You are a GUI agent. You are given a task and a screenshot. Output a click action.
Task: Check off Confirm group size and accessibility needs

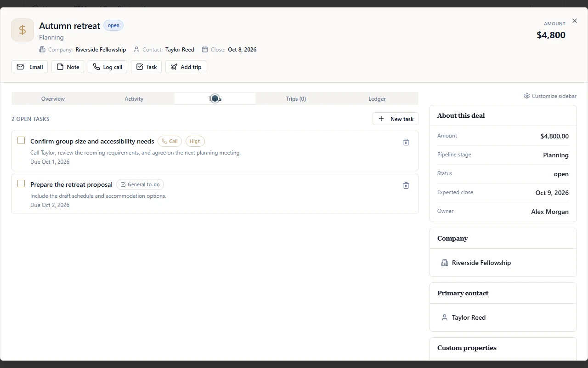click(21, 140)
